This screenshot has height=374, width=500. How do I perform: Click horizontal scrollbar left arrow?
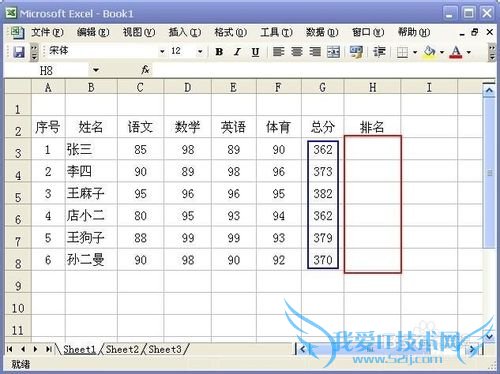[302, 349]
